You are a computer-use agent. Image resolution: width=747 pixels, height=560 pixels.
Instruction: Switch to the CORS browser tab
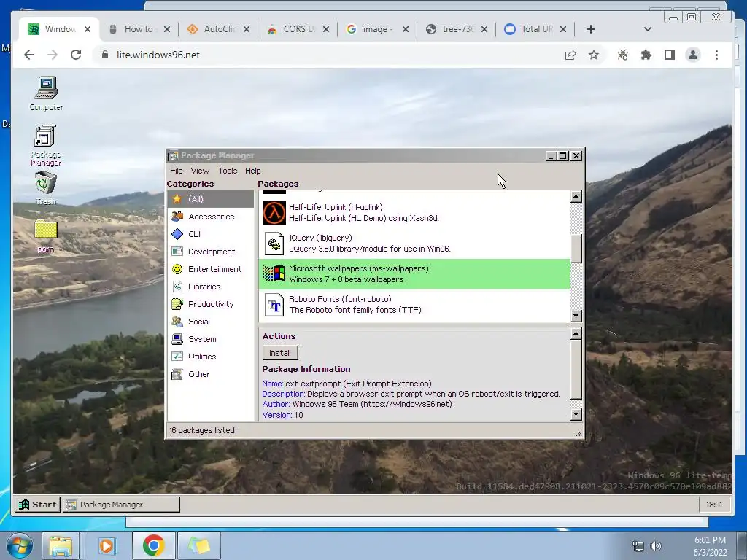pos(298,29)
